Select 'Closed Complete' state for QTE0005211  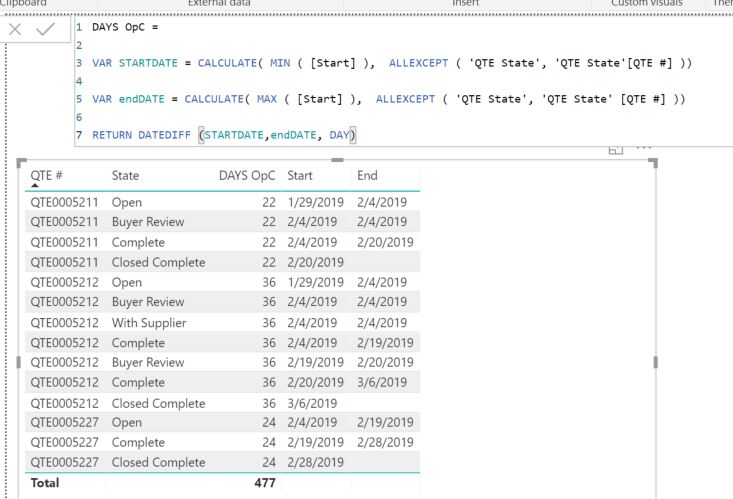coord(158,262)
